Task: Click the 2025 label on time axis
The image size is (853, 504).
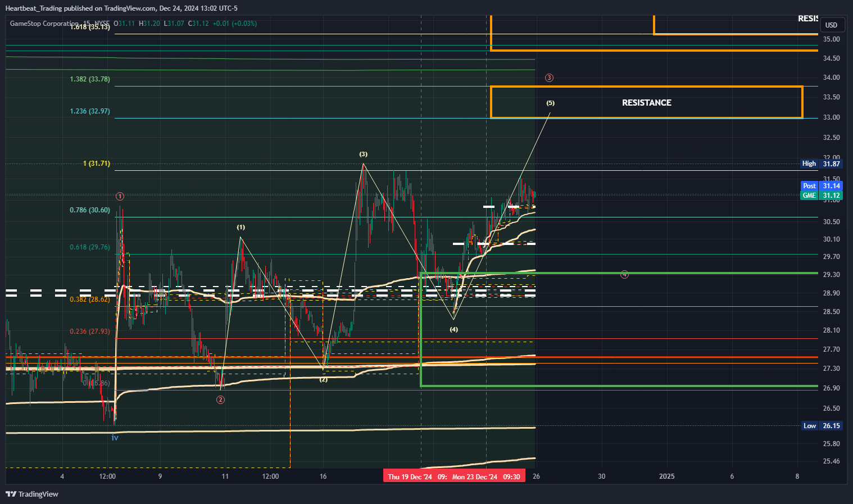Action: tap(666, 476)
